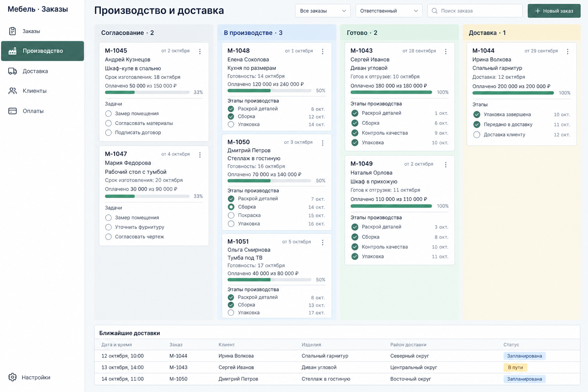
Task: Open the Настройки gear icon
Action: [x=13, y=377]
